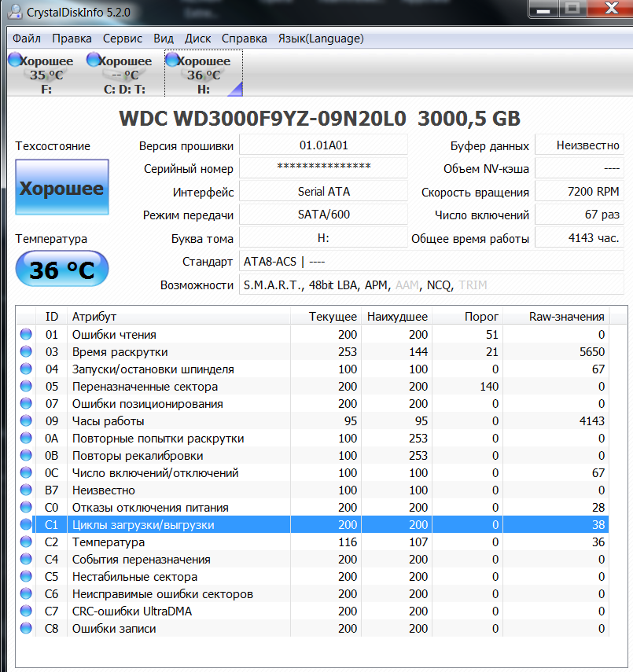Click the ID column header
633x672 pixels.
tap(51, 317)
